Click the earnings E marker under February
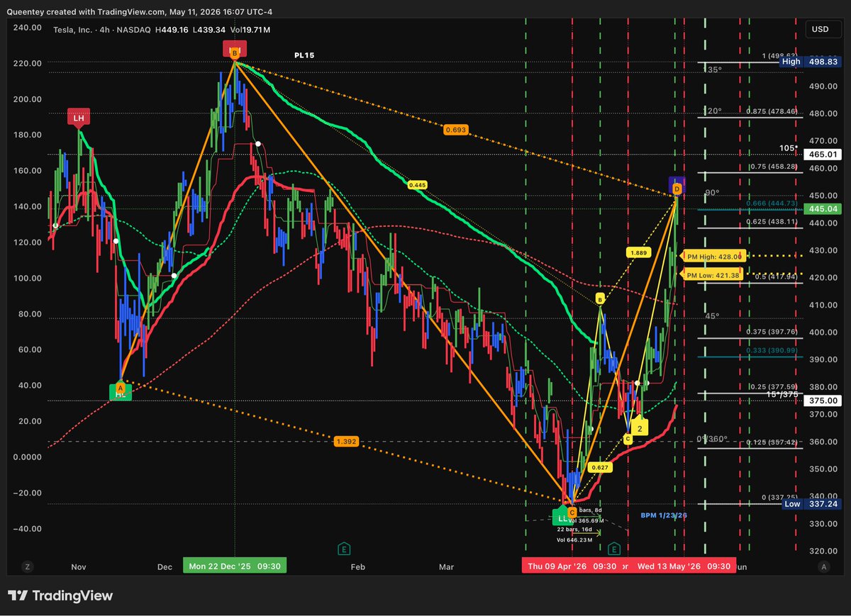Screen dimensions: 851x616 tap(345, 549)
